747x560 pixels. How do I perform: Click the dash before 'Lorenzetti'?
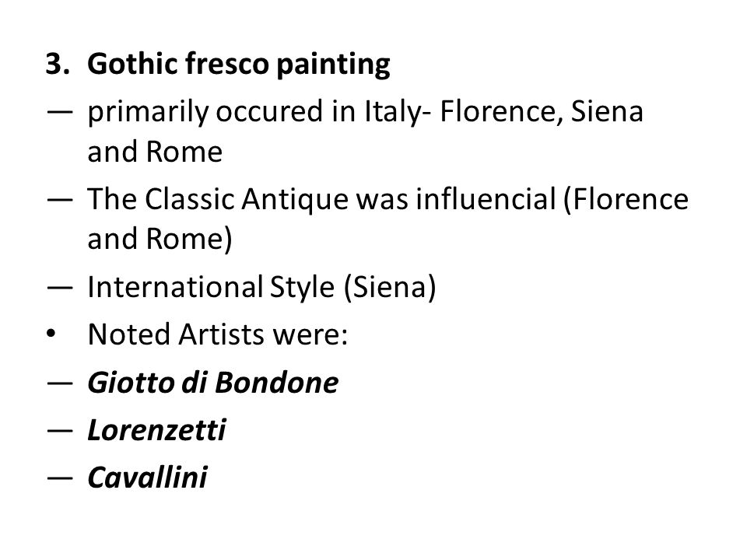tap(60, 431)
